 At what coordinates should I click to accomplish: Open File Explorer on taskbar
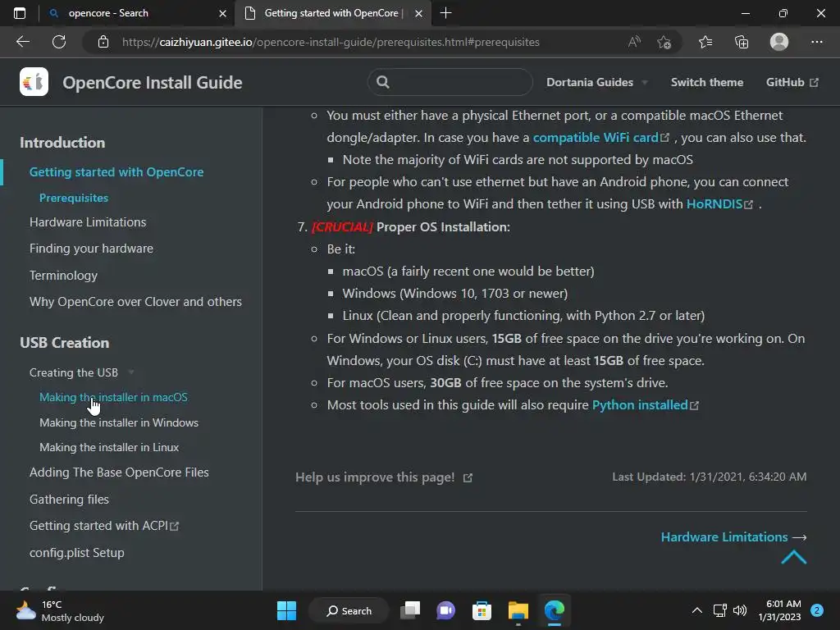(x=518, y=610)
